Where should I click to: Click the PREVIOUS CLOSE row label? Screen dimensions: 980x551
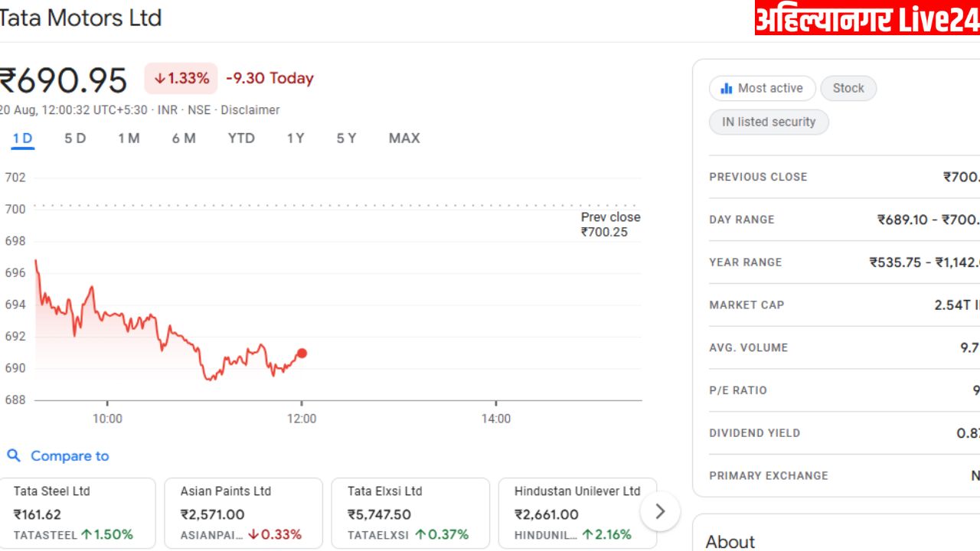[758, 177]
